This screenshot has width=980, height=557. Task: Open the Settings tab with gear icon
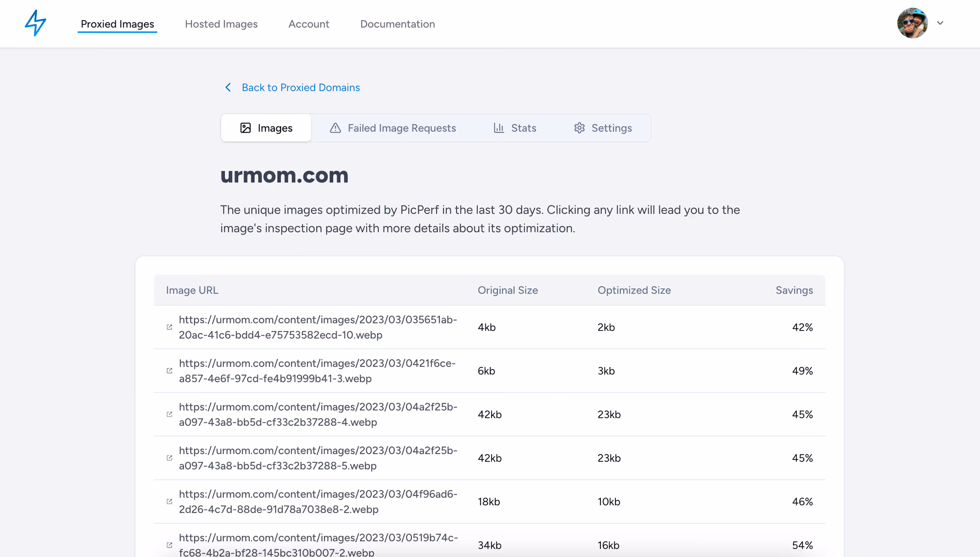603,128
